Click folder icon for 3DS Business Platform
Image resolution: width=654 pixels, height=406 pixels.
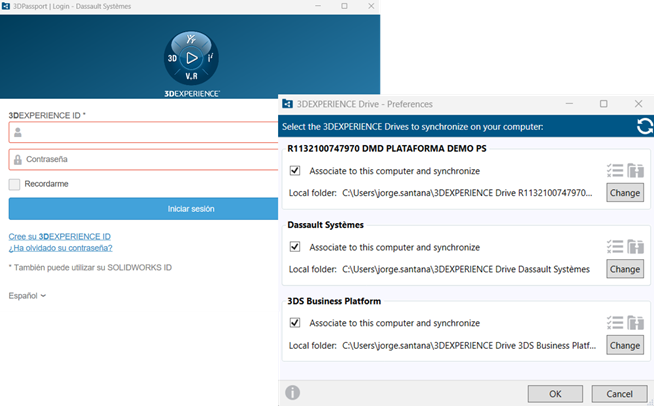pos(635,322)
